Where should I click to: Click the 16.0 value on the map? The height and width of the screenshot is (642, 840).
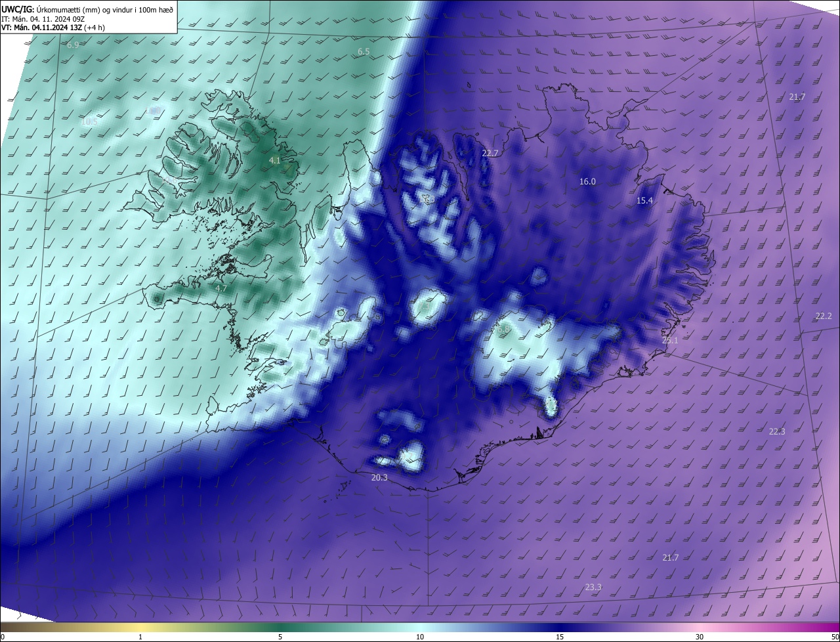pos(587,182)
